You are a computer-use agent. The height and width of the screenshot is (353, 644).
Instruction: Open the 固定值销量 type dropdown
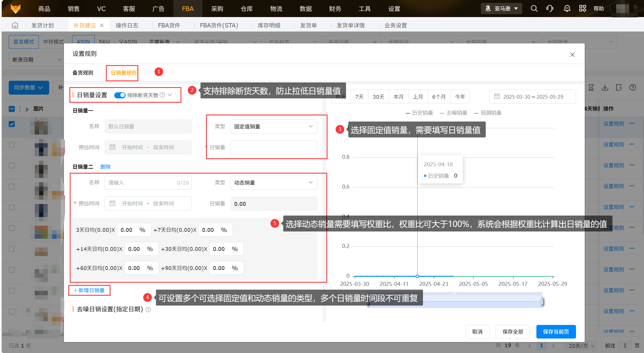274,126
